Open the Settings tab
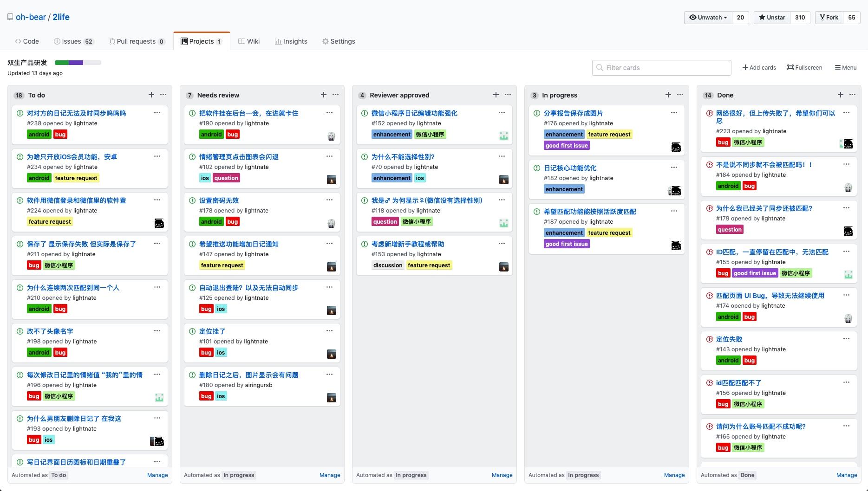This screenshot has height=491, width=868. [339, 41]
